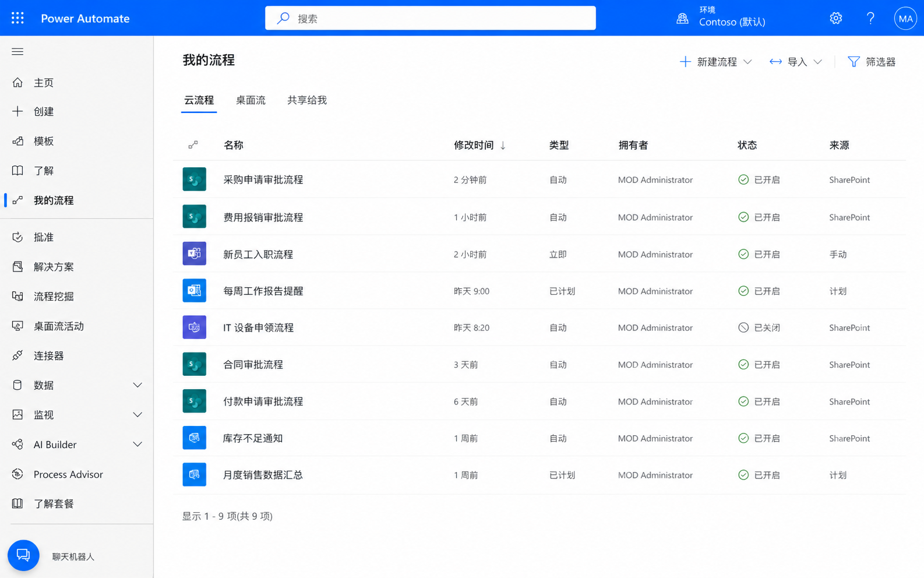Screen dimensions: 924x578
Task: Click the 库存不足通知 flow icon
Action: pyautogui.click(x=194, y=438)
